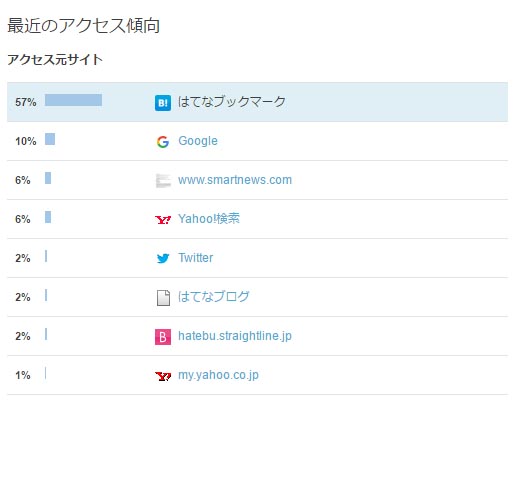Open the my.yahoo.co.jp link
Image resolution: width=524 pixels, height=486 pixels.
tap(218, 375)
